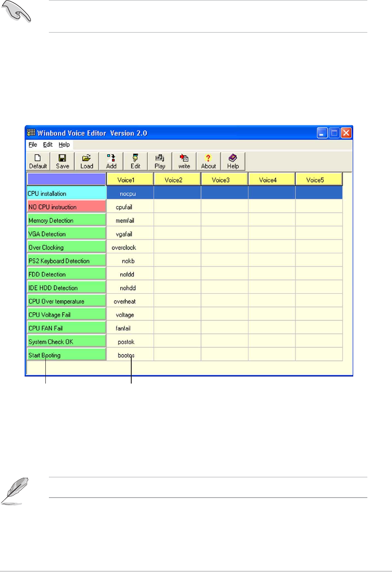Viewport: 392px width, 572px height.
Task: Select the Edit toolbar icon
Action: pos(135,161)
